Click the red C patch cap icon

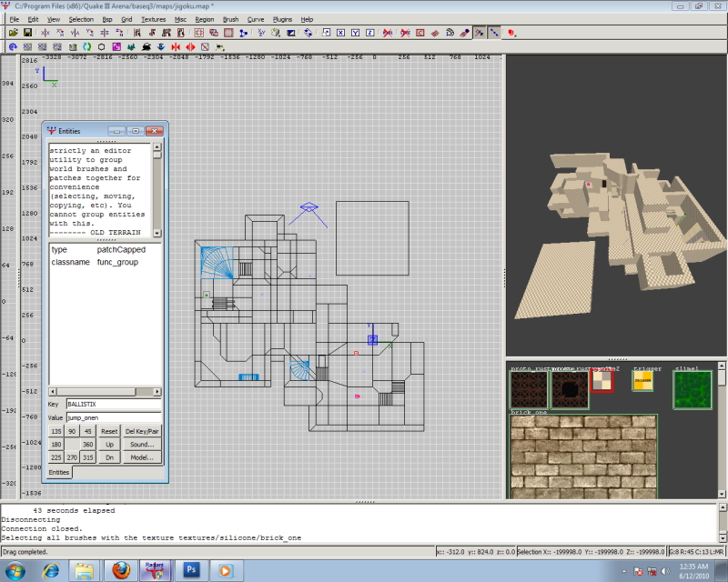coord(420,33)
